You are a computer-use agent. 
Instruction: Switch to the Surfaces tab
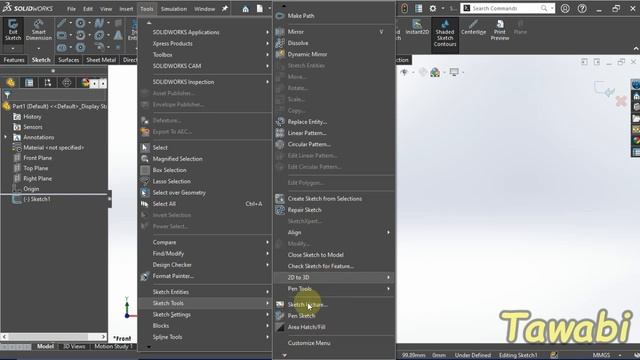point(68,60)
